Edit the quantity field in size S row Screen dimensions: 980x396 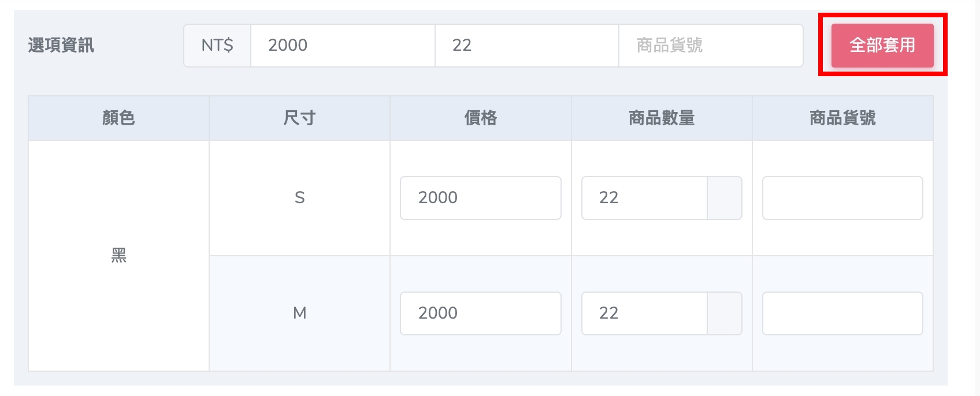click(644, 198)
